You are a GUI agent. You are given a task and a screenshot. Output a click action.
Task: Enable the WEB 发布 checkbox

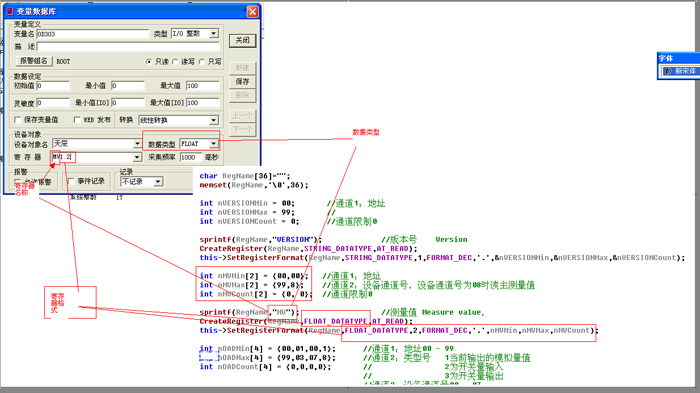[77, 120]
